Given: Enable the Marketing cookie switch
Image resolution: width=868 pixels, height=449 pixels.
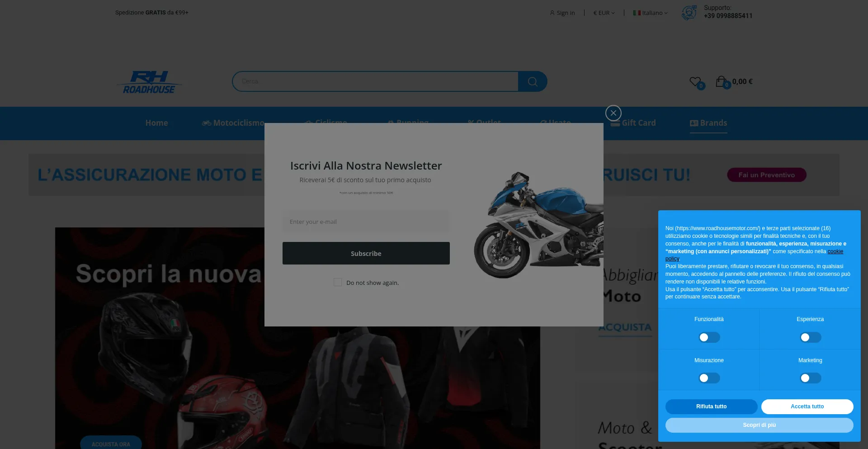Looking at the screenshot, I should pos(810,378).
